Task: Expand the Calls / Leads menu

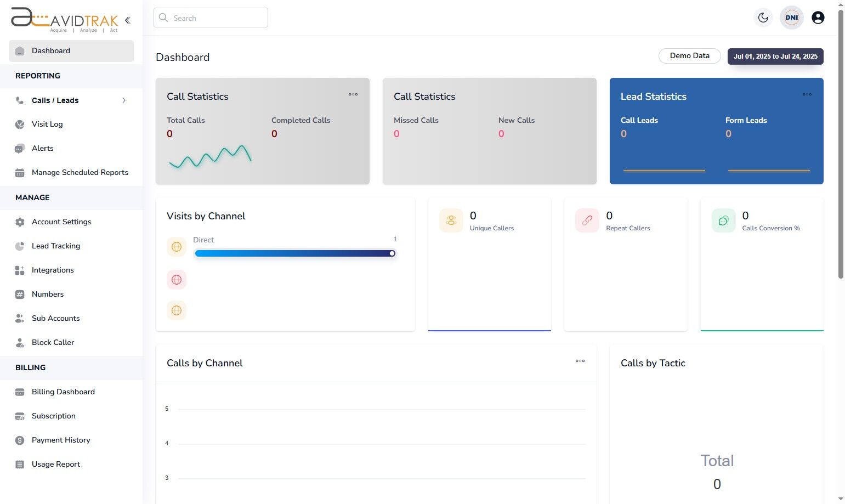Action: click(x=124, y=100)
